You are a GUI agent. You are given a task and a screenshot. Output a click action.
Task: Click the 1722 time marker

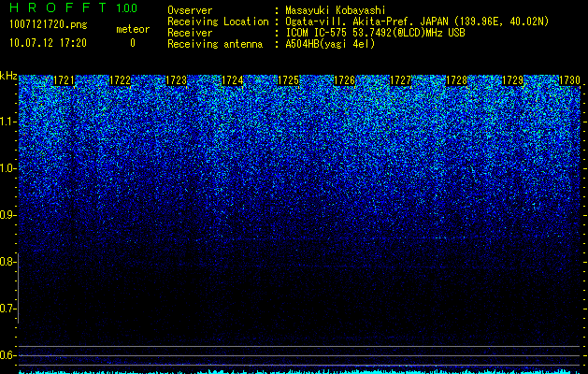click(120, 80)
